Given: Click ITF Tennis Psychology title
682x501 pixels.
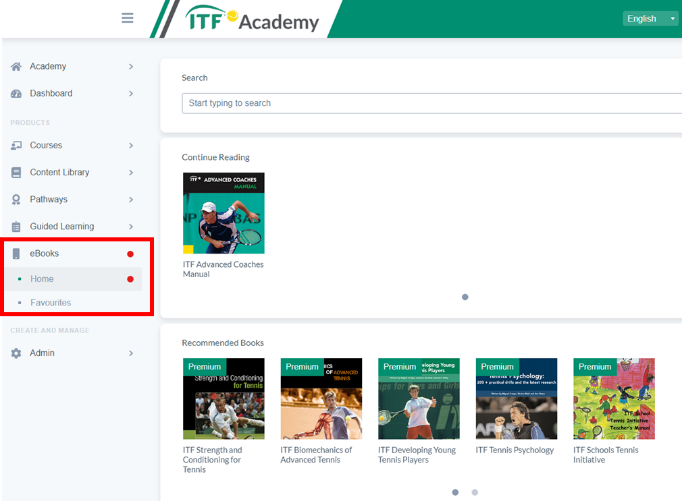Looking at the screenshot, I should [515, 450].
